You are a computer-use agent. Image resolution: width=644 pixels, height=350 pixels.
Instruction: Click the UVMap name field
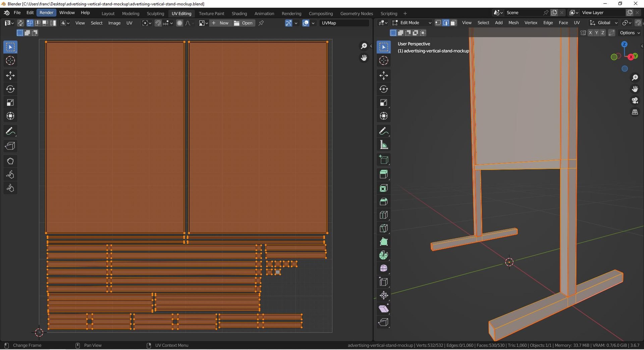point(344,23)
